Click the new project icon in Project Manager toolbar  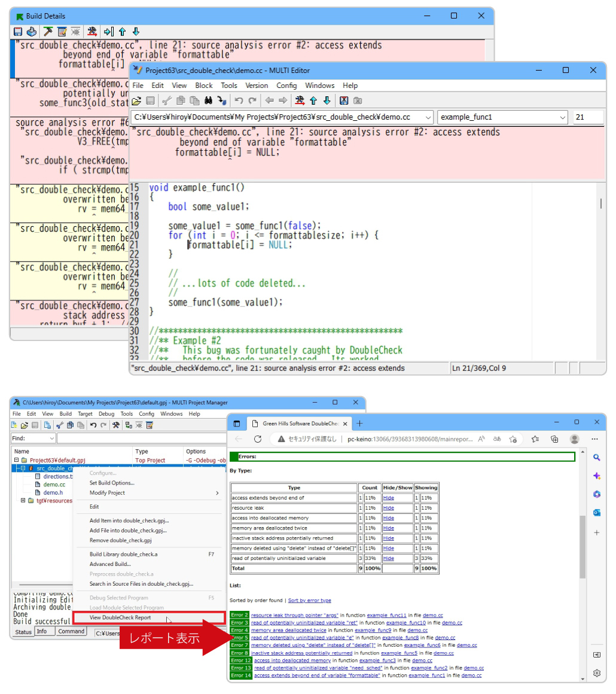pyautogui.click(x=14, y=425)
